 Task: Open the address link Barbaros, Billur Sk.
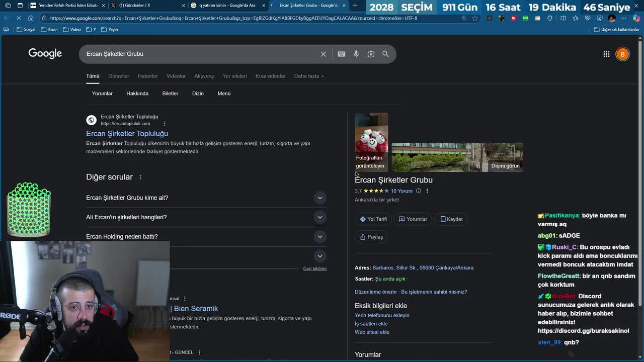click(x=423, y=267)
